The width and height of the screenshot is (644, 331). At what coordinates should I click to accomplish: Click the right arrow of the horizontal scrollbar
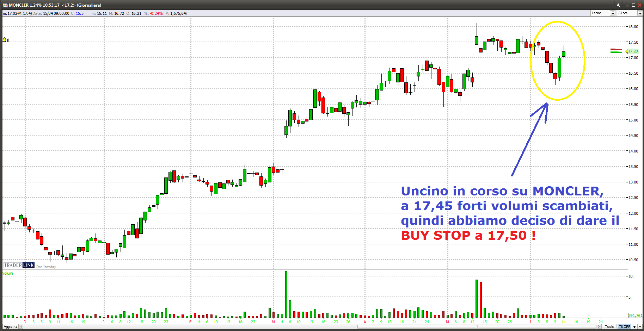[x=599, y=326]
